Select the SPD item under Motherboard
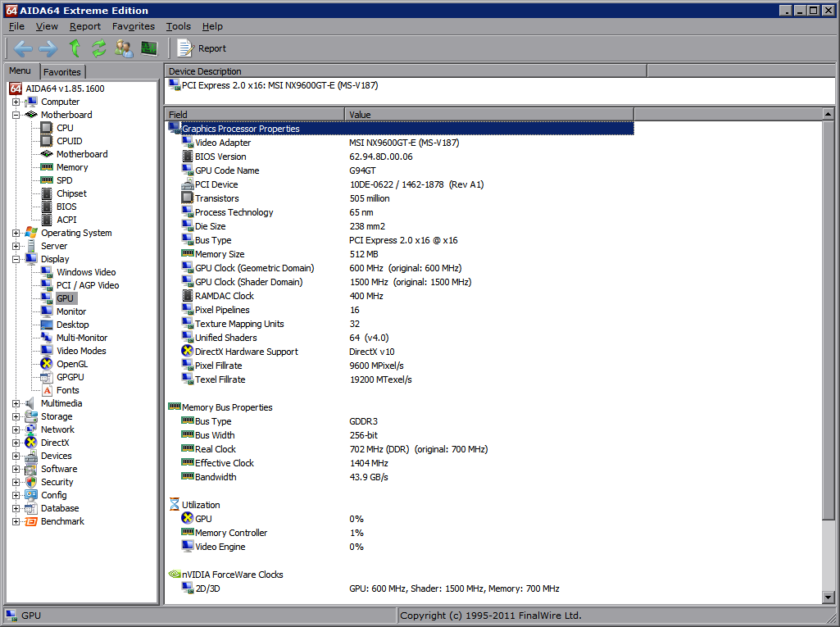The image size is (840, 627). pos(64,180)
